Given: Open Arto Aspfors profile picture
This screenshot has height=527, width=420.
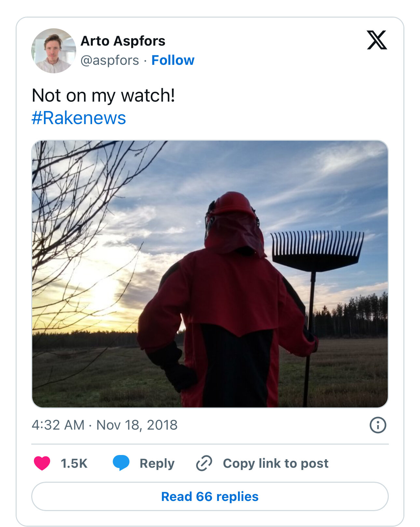Looking at the screenshot, I should [x=54, y=50].
